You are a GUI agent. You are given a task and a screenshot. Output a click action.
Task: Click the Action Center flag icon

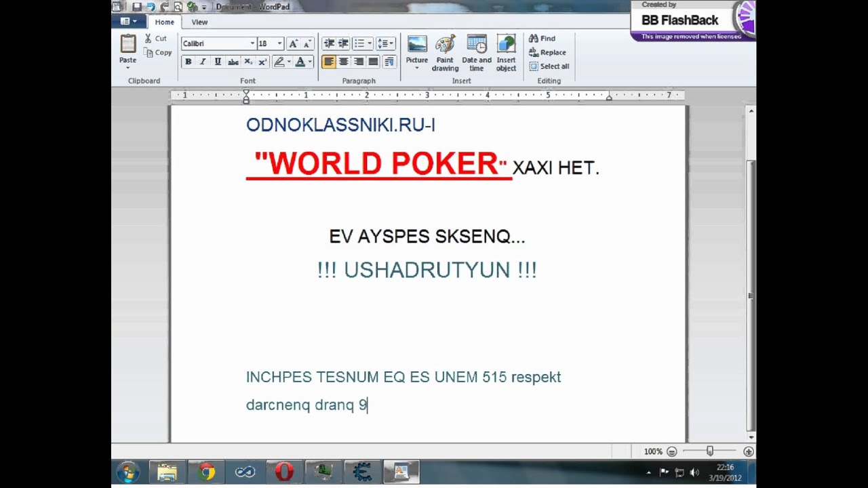click(664, 472)
